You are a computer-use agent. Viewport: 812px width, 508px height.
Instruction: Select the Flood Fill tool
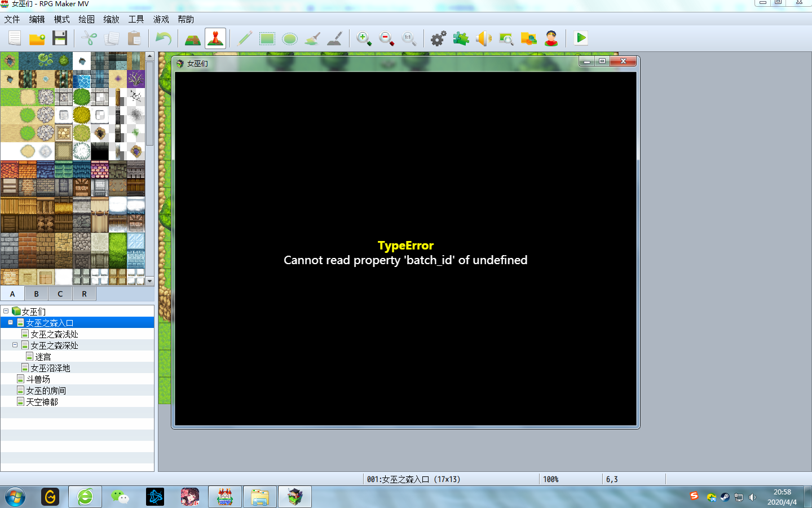click(x=312, y=38)
